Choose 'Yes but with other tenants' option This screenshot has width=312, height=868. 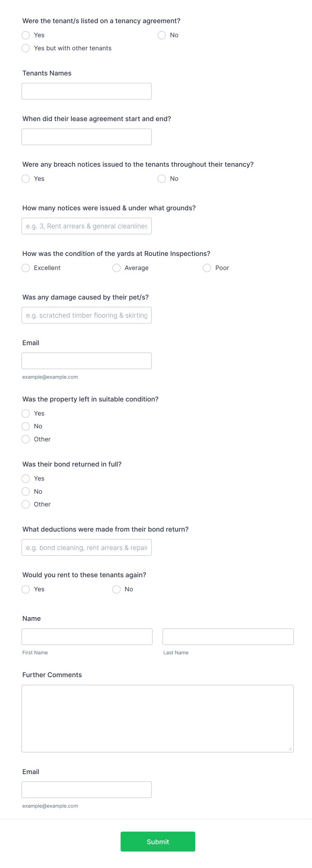[25, 48]
